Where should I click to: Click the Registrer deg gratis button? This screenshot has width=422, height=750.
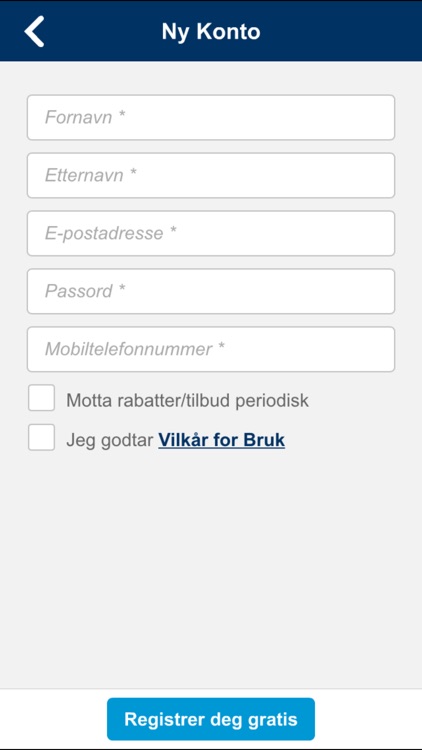(211, 719)
